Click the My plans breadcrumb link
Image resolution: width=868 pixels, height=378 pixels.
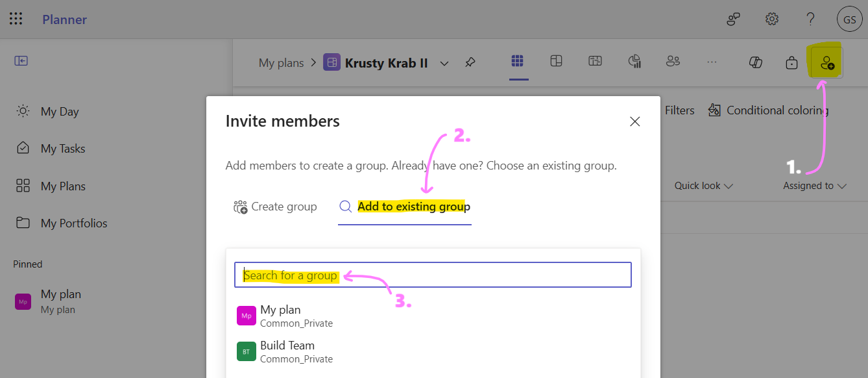pos(281,63)
